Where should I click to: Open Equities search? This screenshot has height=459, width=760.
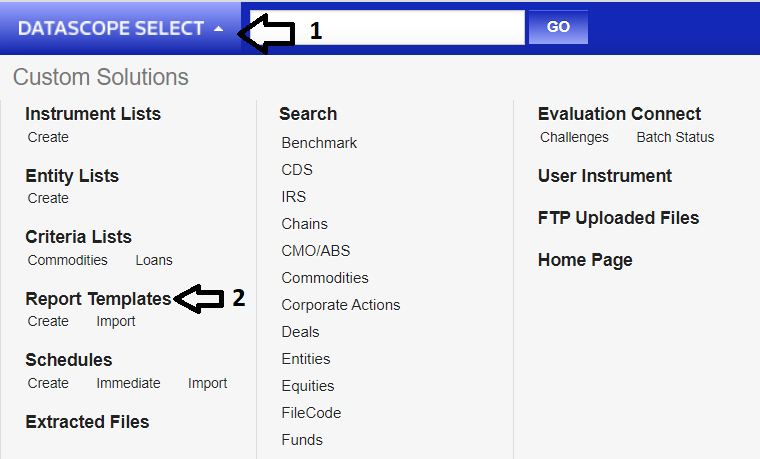[308, 386]
